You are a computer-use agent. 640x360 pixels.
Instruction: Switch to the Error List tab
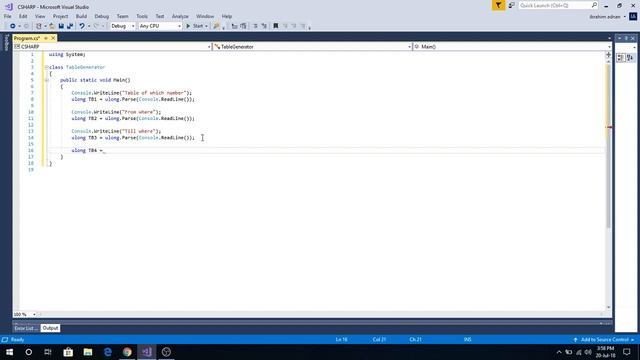[x=26, y=328]
